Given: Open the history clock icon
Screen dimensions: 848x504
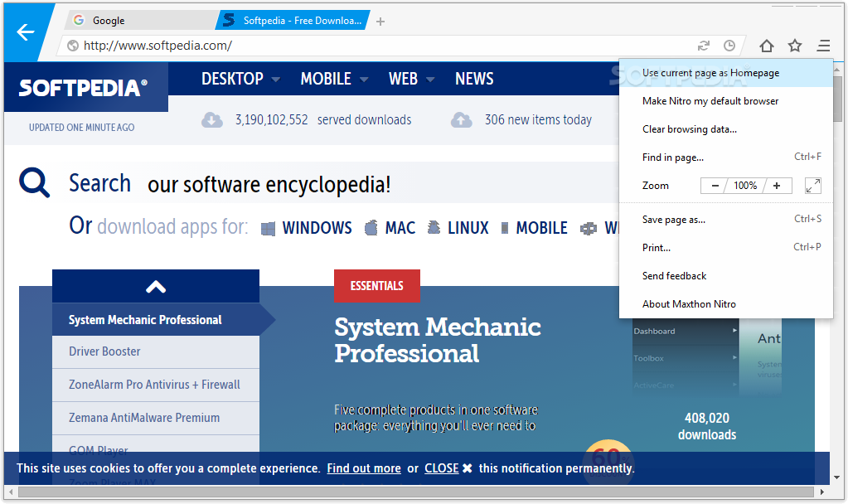Looking at the screenshot, I should tap(729, 46).
